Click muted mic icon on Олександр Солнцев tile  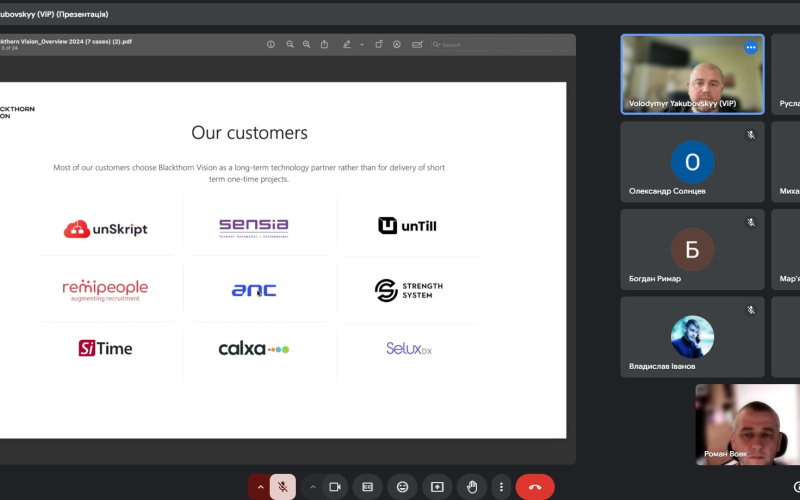coord(751,135)
